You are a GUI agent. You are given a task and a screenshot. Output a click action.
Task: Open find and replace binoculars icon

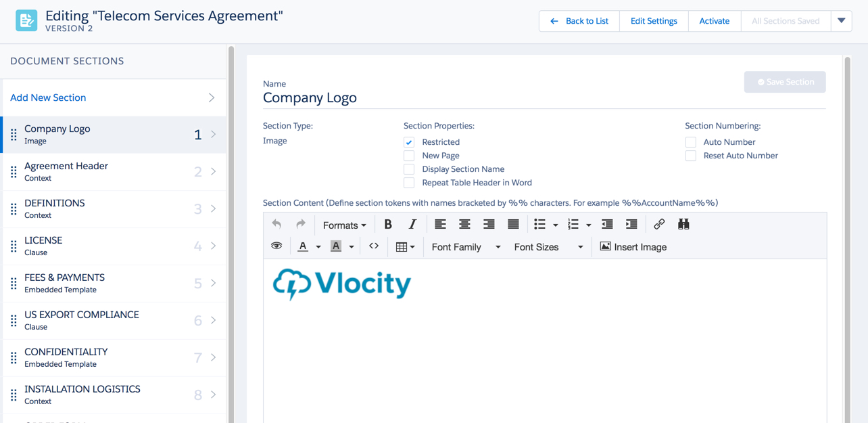(x=683, y=225)
